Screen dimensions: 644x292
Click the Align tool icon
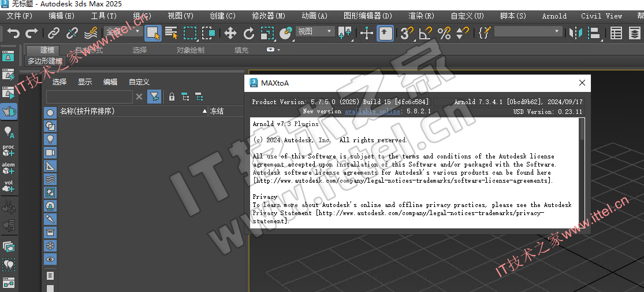(594, 33)
